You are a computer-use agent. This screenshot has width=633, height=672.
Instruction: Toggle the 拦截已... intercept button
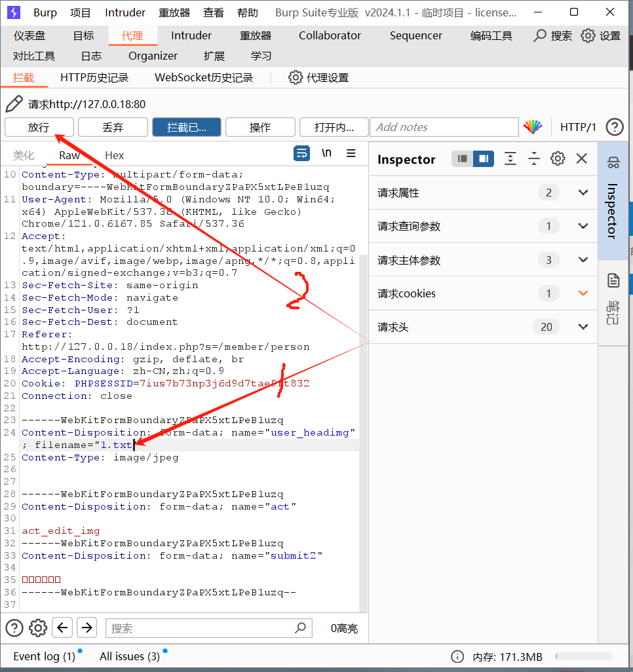click(x=187, y=127)
